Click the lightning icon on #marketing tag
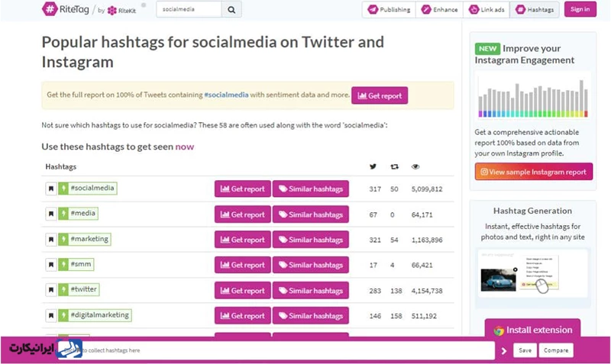This screenshot has height=364, width=611. (63, 240)
